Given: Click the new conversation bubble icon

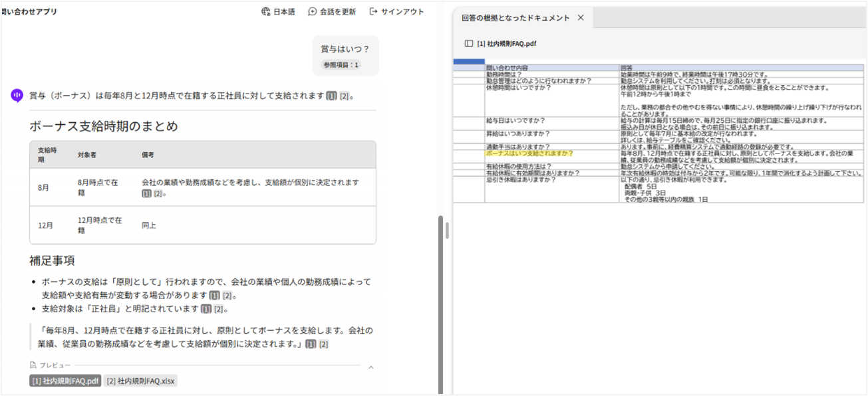Looking at the screenshot, I should [312, 11].
